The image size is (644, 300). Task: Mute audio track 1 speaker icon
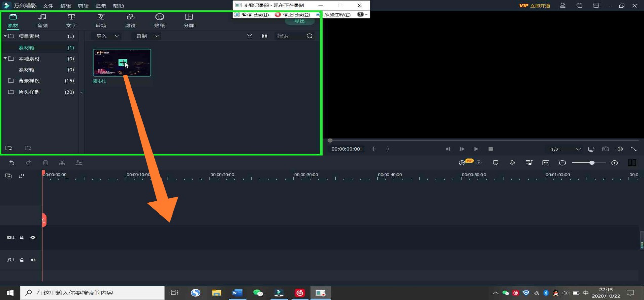[33, 260]
